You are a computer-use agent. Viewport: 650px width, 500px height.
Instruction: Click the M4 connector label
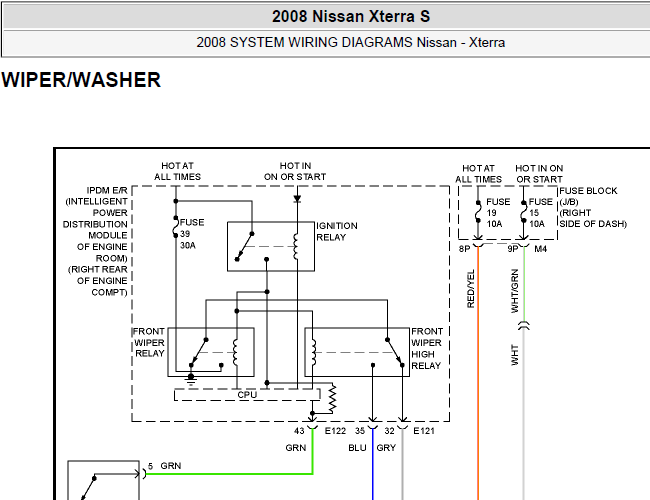pyautogui.click(x=541, y=249)
